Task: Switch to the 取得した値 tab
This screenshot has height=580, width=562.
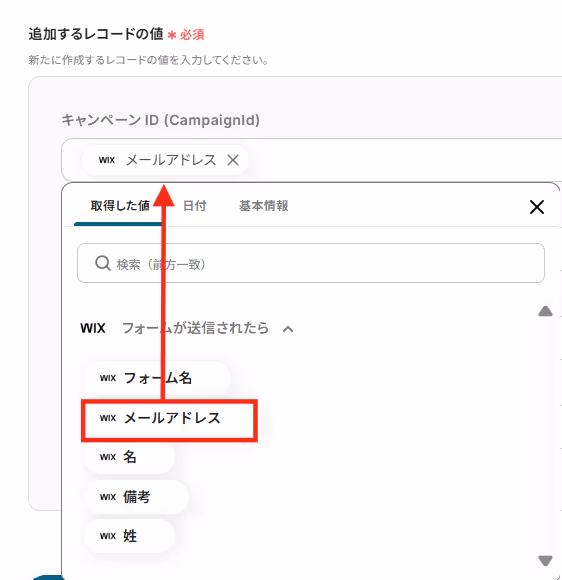Action: (x=120, y=206)
